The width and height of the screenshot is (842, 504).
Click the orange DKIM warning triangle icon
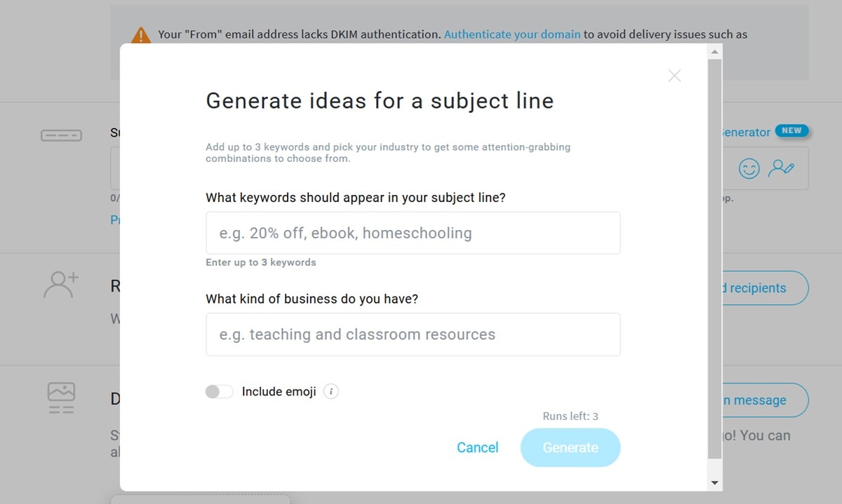(141, 34)
